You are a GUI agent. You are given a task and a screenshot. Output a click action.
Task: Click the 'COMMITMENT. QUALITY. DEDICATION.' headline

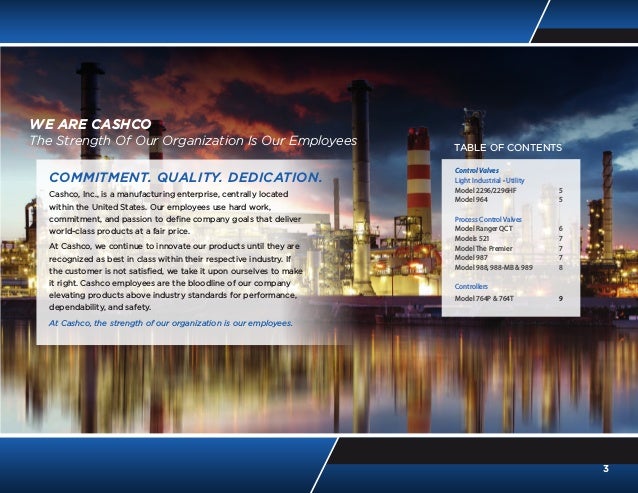tap(186, 177)
